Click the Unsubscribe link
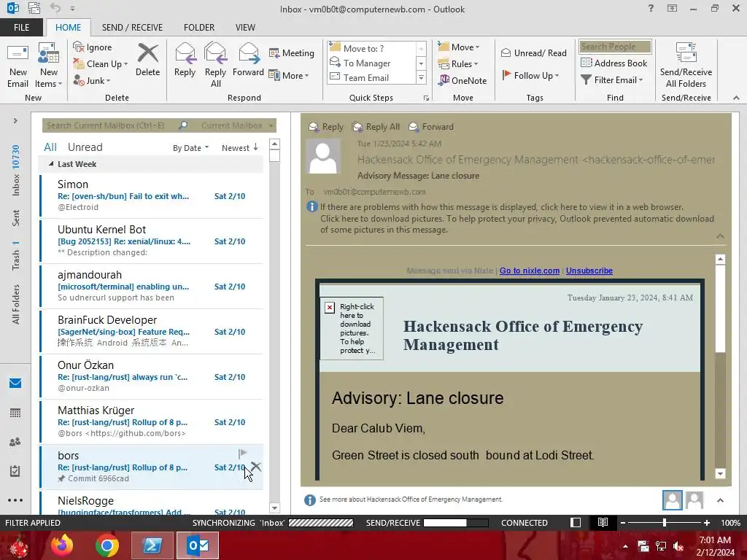Image resolution: width=747 pixels, height=560 pixels. 589,271
